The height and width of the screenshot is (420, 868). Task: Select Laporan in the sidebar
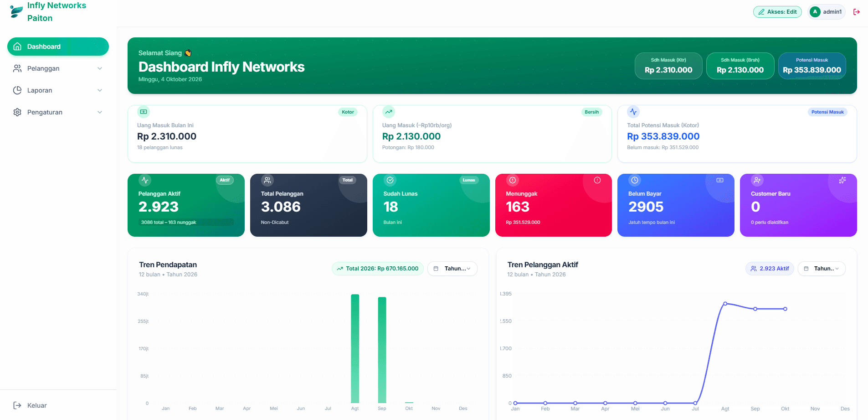[58, 90]
